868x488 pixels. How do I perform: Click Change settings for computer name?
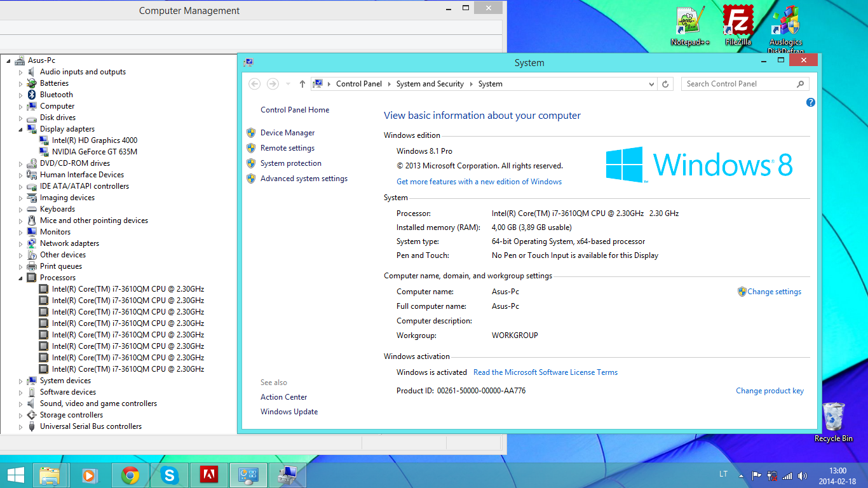click(774, 292)
